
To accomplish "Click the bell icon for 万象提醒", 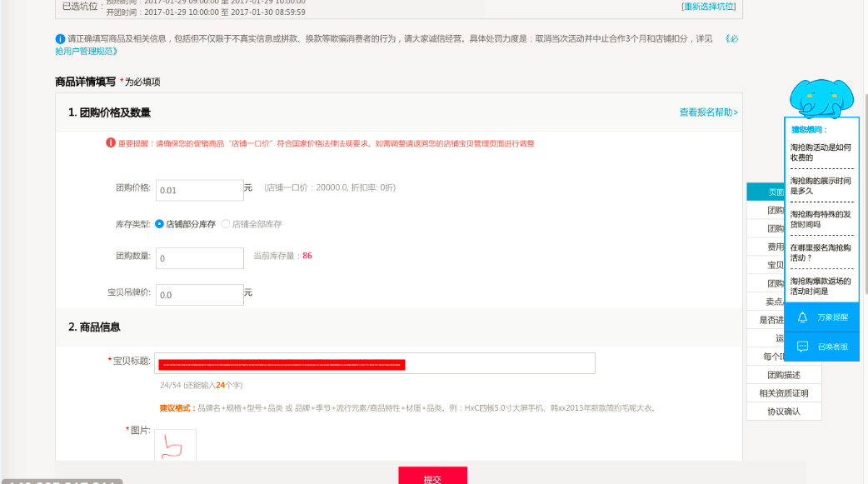I will (802, 317).
